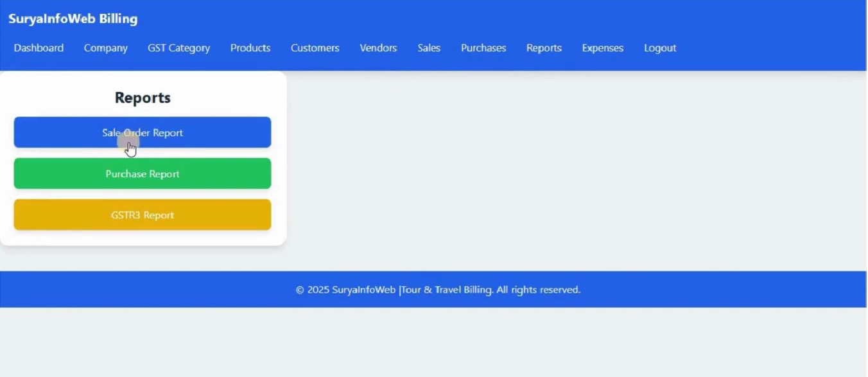868x377 pixels.
Task: Click the Tour & Travel Billing footer label
Action: (447, 290)
